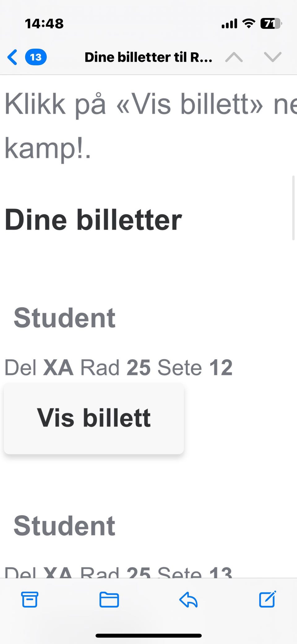Select the second Student ticket label

(x=64, y=526)
